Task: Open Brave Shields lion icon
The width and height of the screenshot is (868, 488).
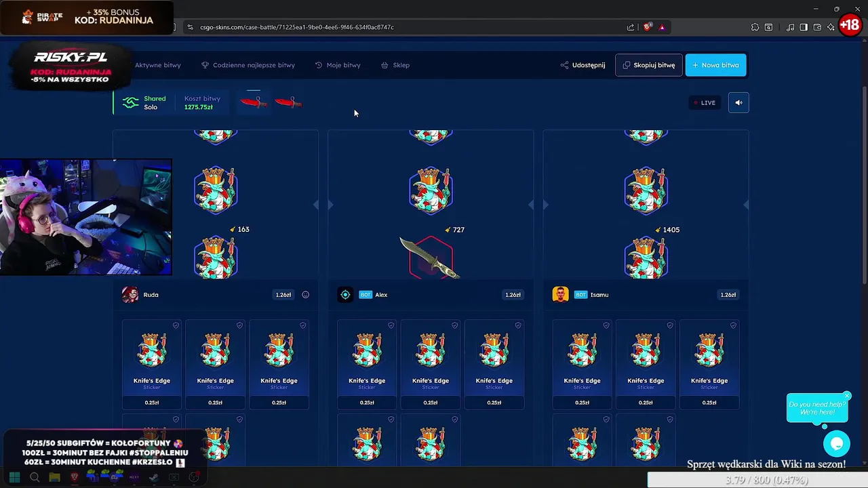Action: (648, 27)
